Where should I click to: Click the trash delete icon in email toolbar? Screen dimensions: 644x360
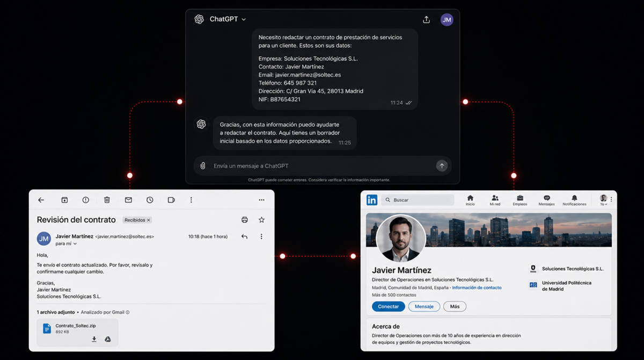tap(107, 200)
